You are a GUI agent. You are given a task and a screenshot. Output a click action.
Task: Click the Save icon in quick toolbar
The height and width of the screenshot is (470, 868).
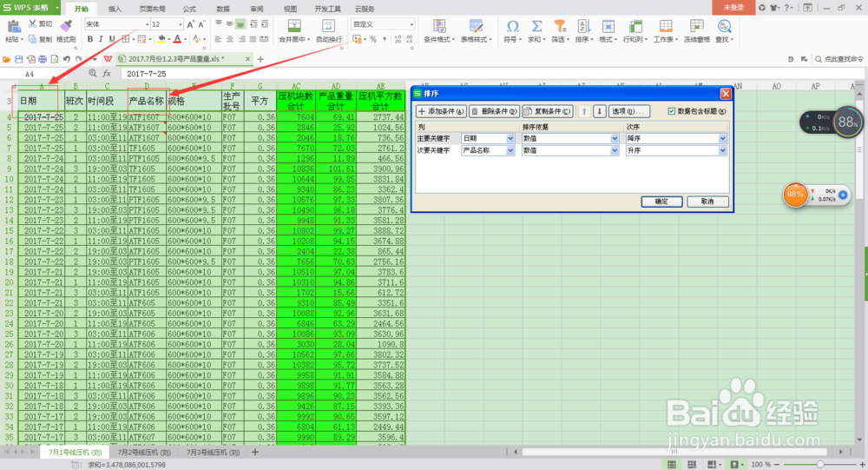coord(19,59)
